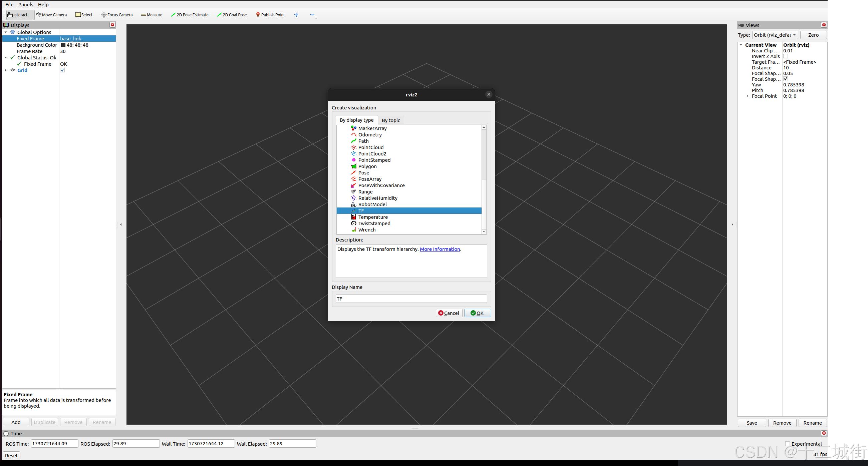Click the Focus Camera tool
The width and height of the screenshot is (868, 466).
pos(116,14)
